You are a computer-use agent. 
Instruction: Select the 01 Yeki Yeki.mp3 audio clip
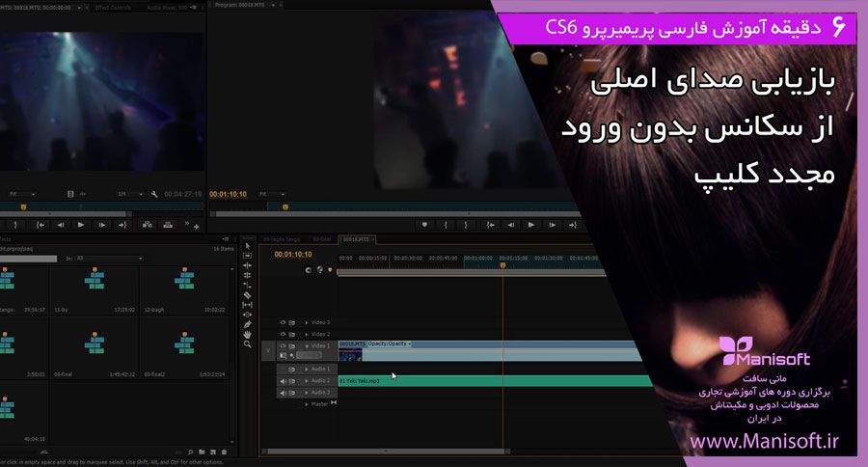click(x=496, y=380)
